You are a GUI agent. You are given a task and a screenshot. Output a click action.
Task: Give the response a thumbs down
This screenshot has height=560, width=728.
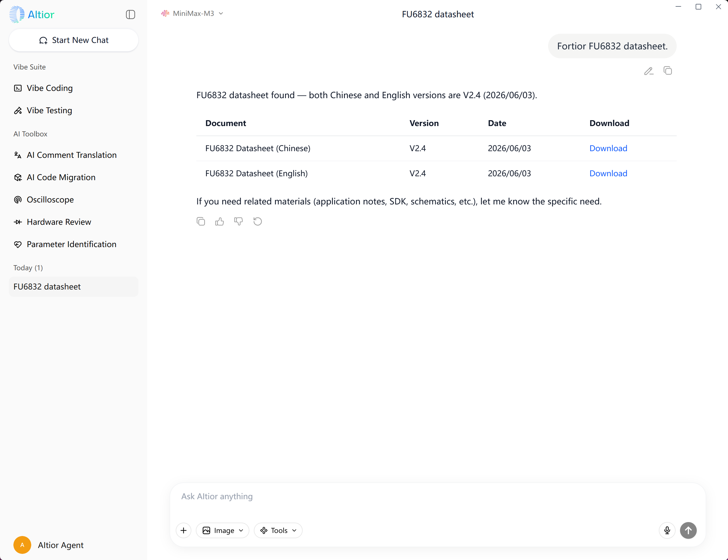[x=239, y=221]
